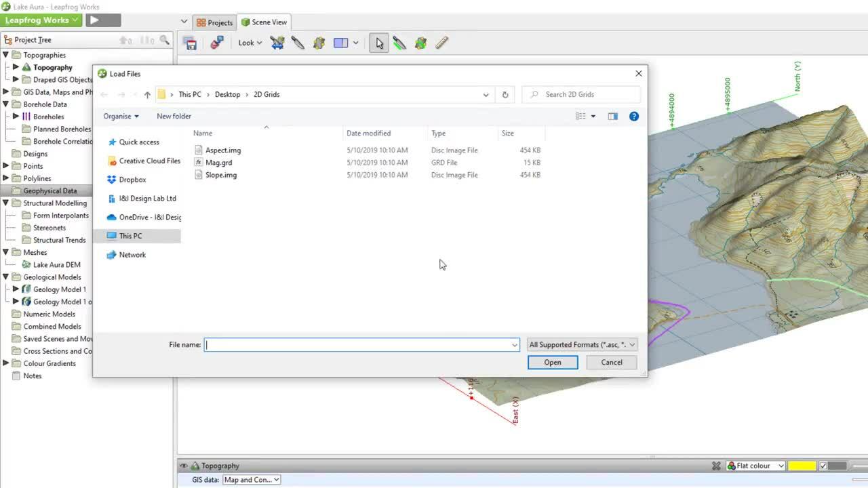The width and height of the screenshot is (868, 488).
Task: Click the yellow colour swatch
Action: [802, 466]
